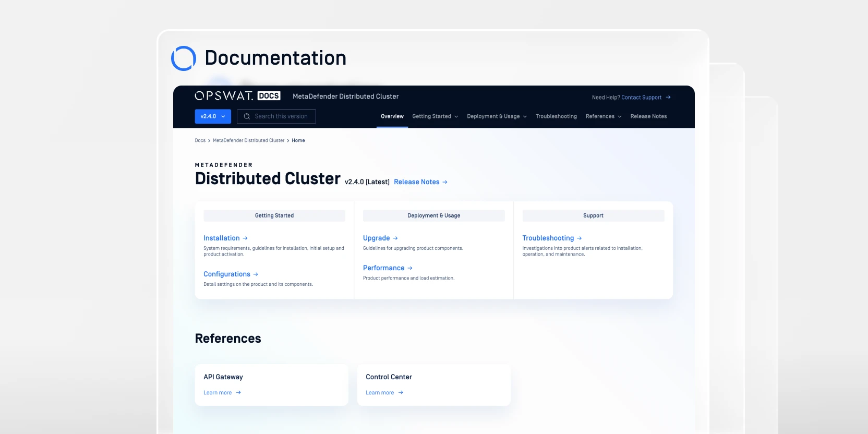Select the Overview tab
868x434 pixels.
click(392, 116)
